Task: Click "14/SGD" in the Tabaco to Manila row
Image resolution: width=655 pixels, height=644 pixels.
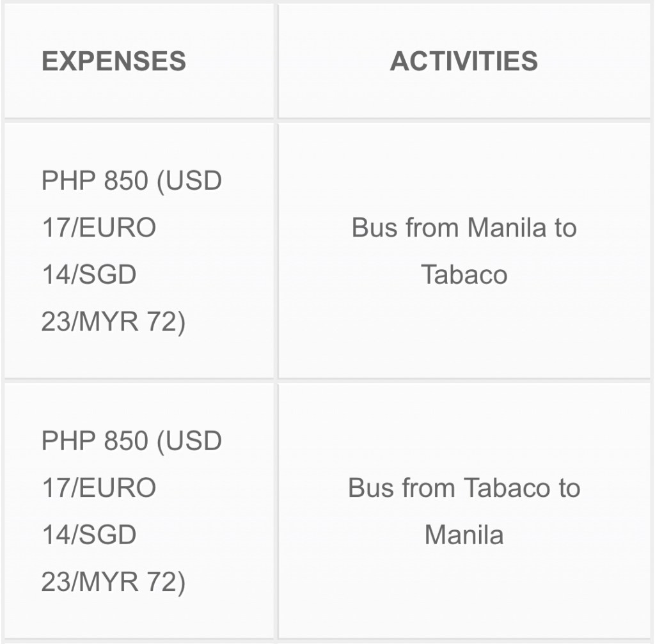Action: [x=89, y=535]
